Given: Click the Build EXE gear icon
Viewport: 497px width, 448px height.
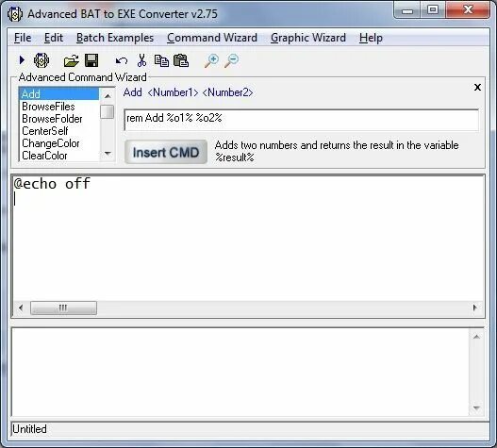Looking at the screenshot, I should (41, 60).
